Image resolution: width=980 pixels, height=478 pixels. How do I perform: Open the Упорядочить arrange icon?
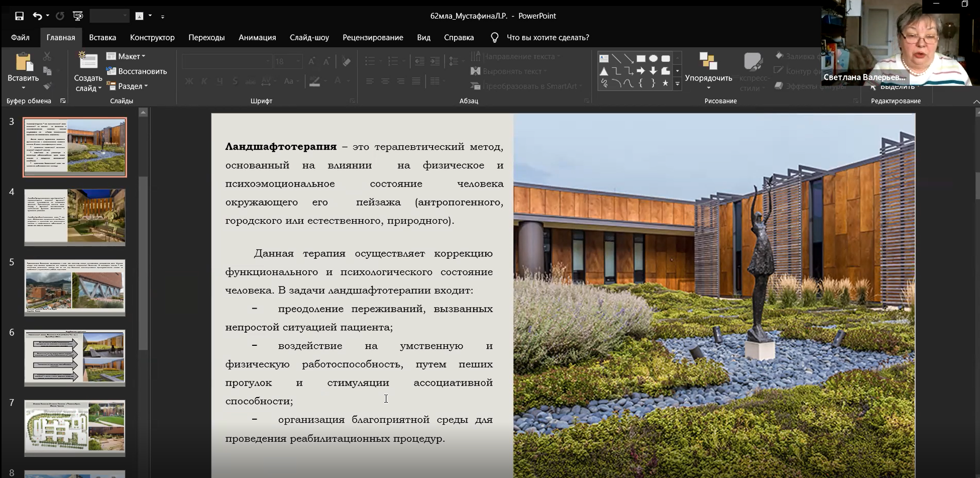708,61
